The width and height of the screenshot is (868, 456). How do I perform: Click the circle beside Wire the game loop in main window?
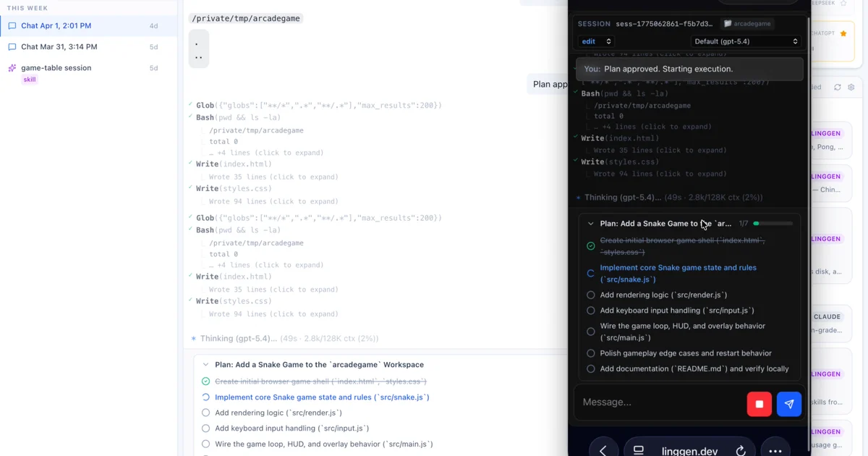pyautogui.click(x=205, y=444)
